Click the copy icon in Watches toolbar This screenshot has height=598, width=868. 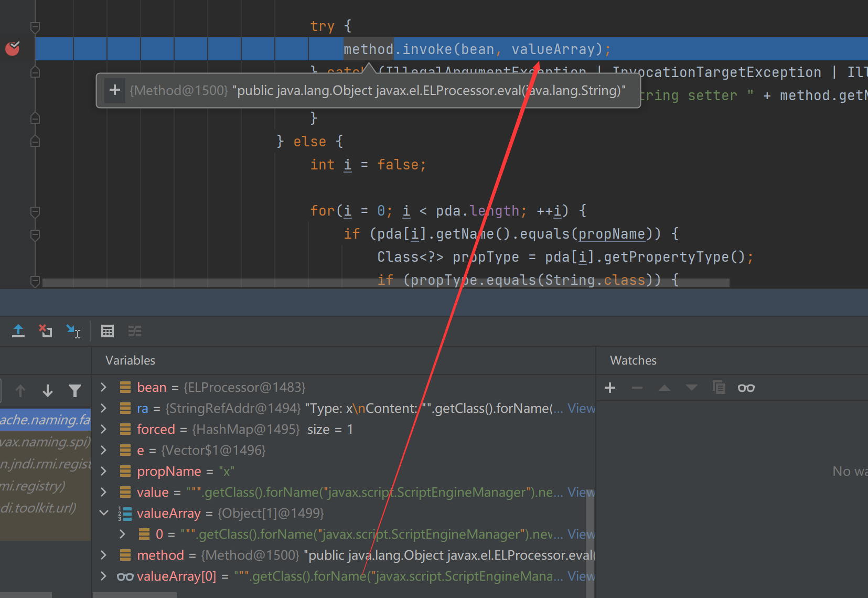pyautogui.click(x=719, y=388)
